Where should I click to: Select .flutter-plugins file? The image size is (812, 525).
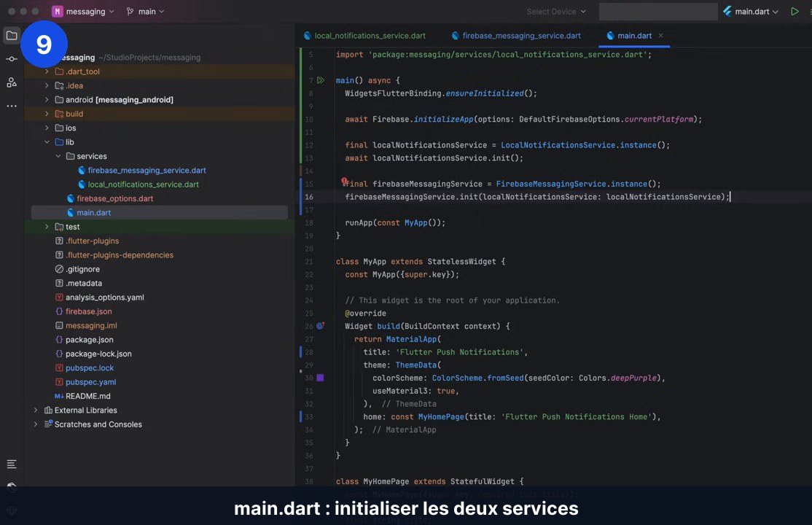(x=92, y=241)
